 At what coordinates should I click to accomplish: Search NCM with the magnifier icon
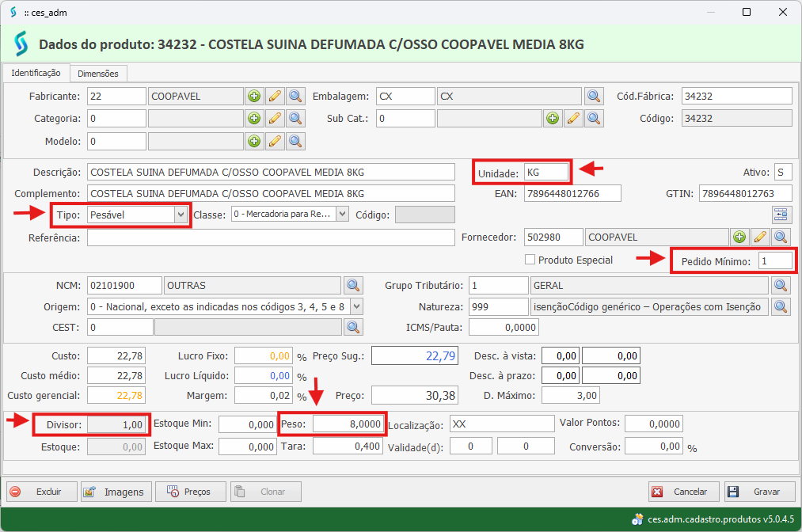tap(353, 285)
